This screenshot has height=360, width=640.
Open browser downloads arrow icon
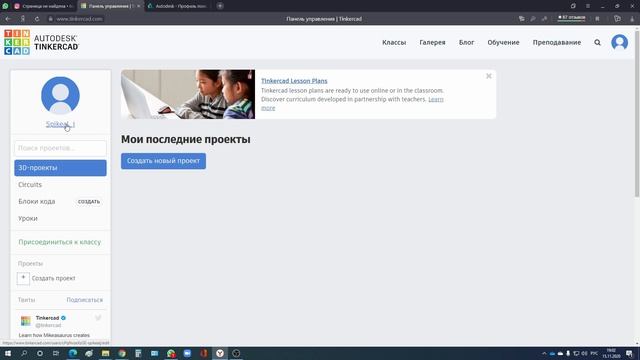632,19
